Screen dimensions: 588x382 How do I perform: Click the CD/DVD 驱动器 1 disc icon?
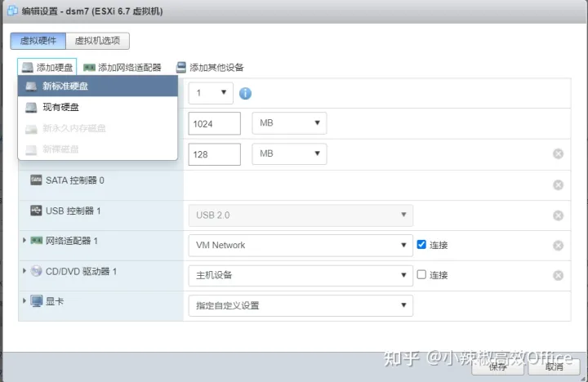coord(37,271)
